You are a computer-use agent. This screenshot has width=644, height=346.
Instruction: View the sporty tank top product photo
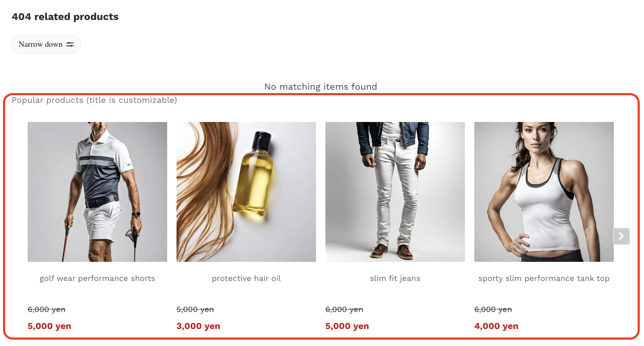click(544, 192)
